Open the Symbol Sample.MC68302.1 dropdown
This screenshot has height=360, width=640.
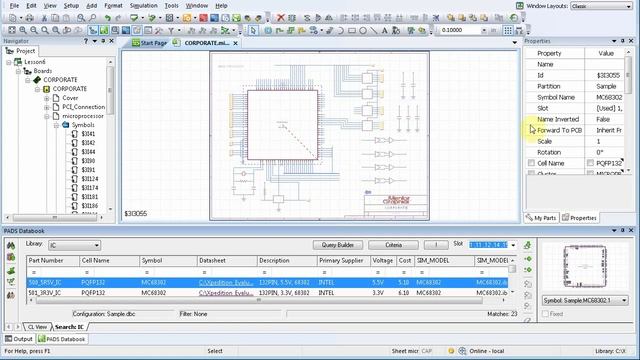coord(585,300)
